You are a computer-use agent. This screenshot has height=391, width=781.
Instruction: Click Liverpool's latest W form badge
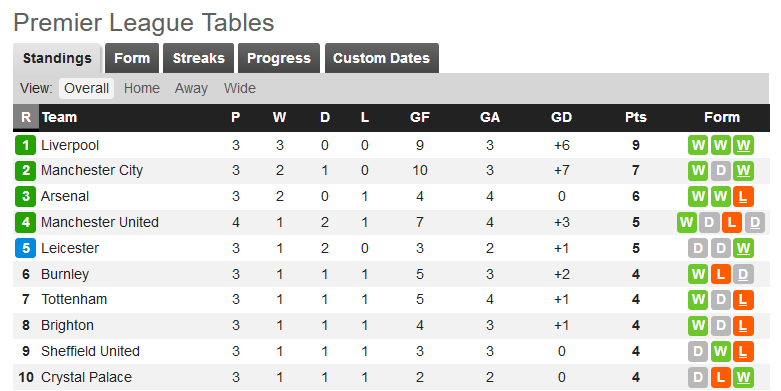743,145
